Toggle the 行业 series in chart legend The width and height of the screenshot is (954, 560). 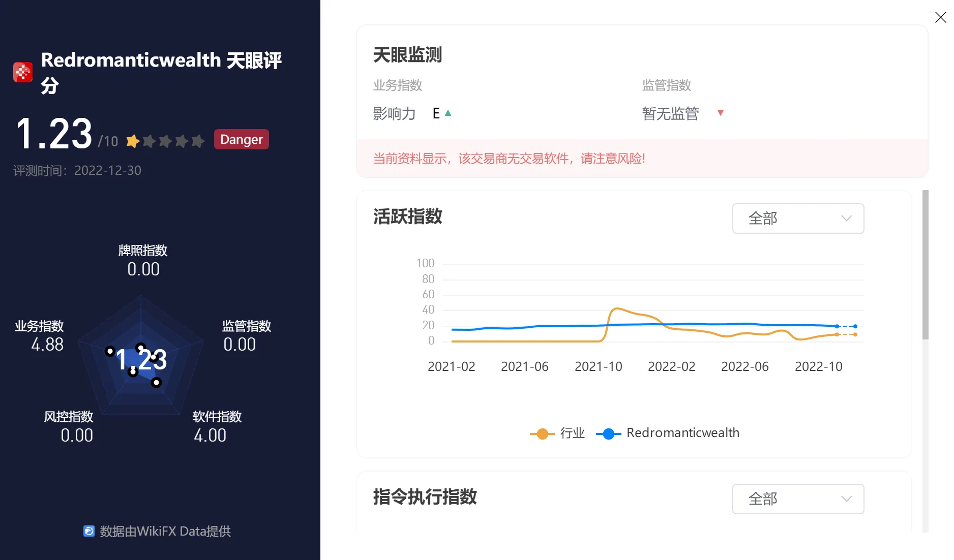coord(557,433)
